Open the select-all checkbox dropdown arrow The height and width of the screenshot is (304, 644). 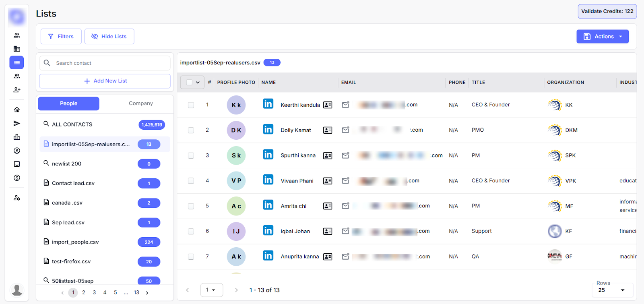pos(198,83)
